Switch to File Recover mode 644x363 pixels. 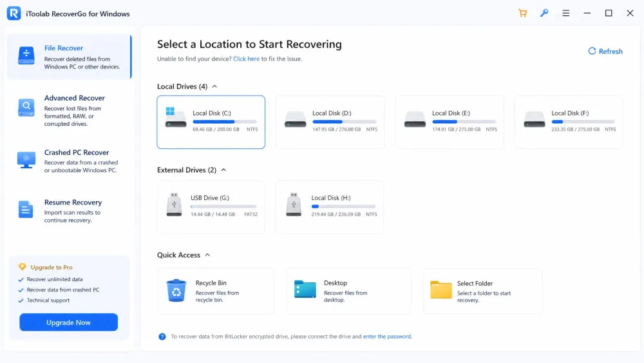[x=69, y=57]
